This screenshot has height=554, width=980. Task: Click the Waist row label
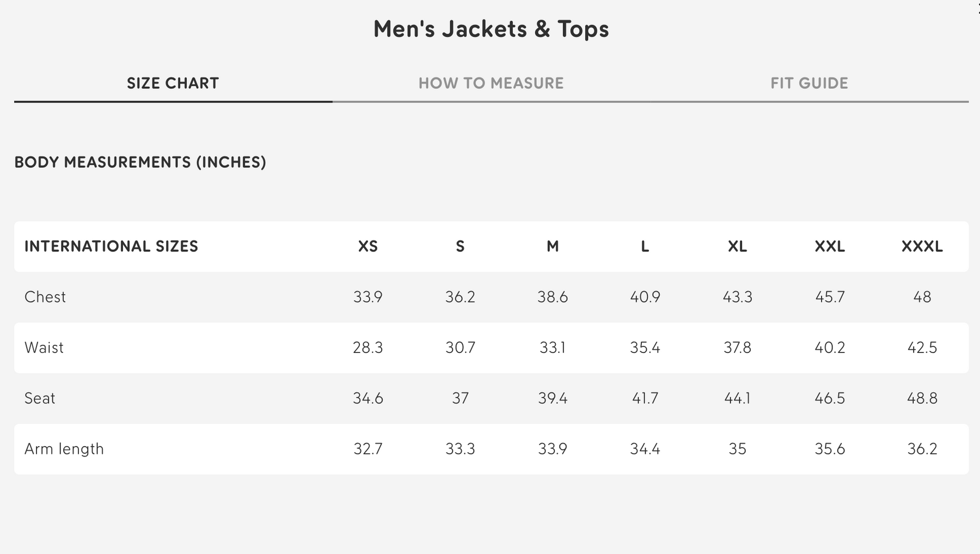click(44, 348)
